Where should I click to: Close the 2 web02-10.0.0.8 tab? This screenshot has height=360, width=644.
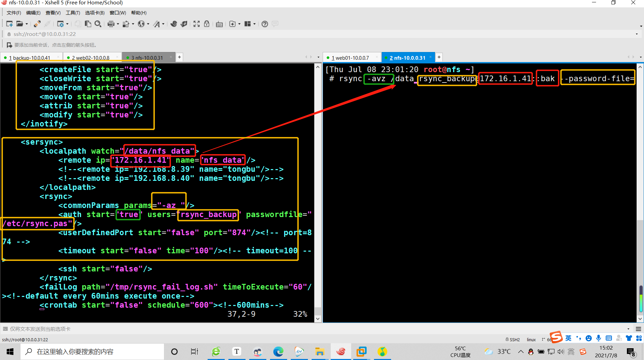pos(117,57)
